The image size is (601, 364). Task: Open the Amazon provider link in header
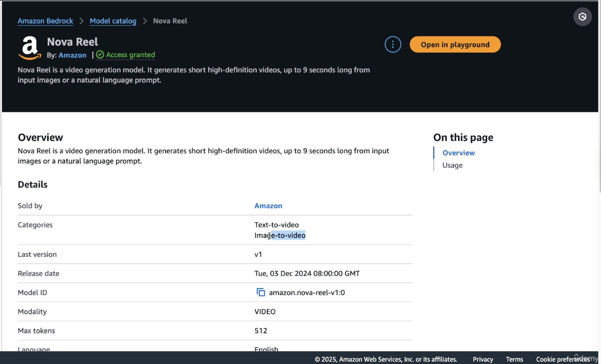click(x=72, y=55)
